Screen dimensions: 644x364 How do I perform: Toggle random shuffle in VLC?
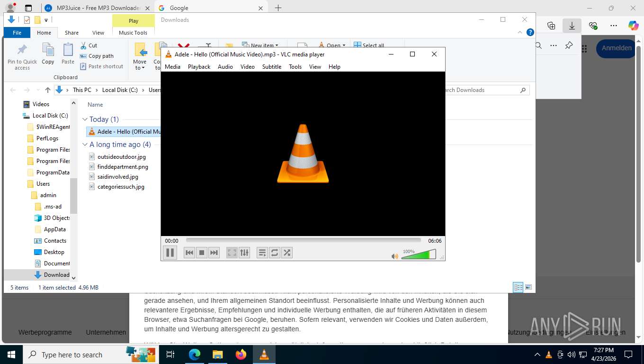(x=287, y=253)
